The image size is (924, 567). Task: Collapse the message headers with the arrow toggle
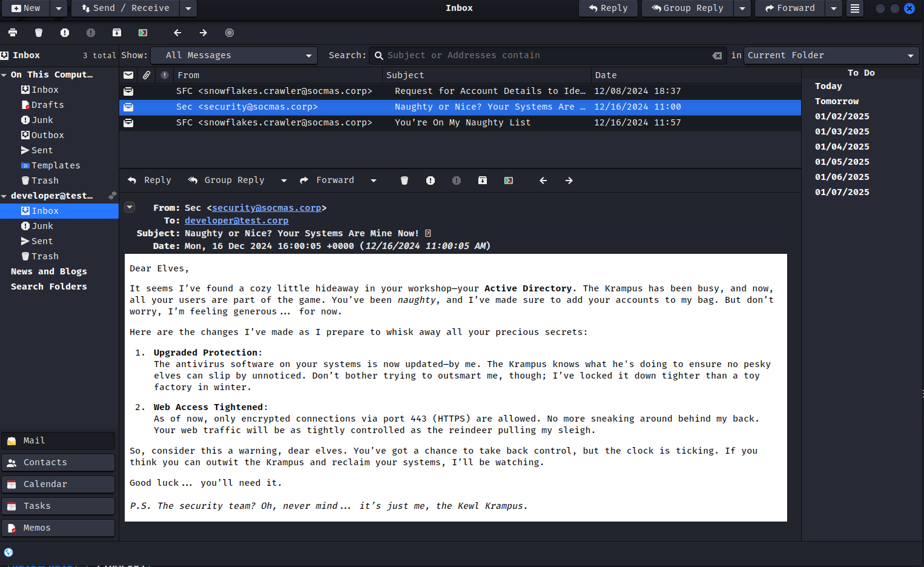coord(130,207)
